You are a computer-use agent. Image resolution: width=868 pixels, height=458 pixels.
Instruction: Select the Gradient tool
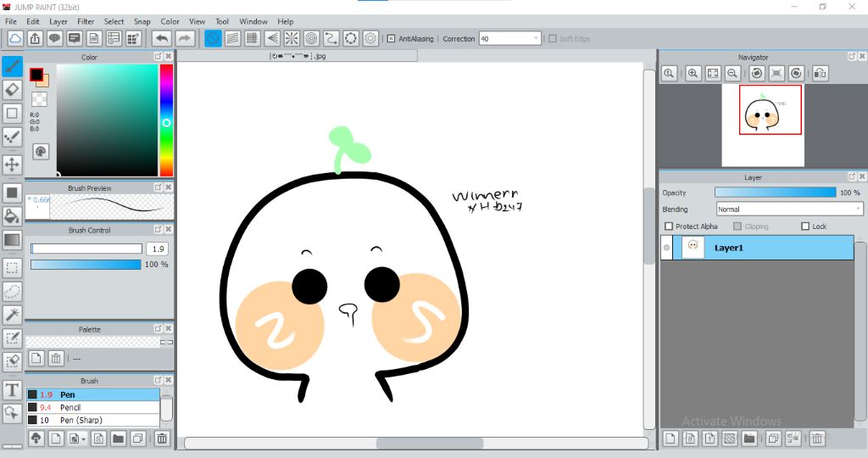[12, 240]
